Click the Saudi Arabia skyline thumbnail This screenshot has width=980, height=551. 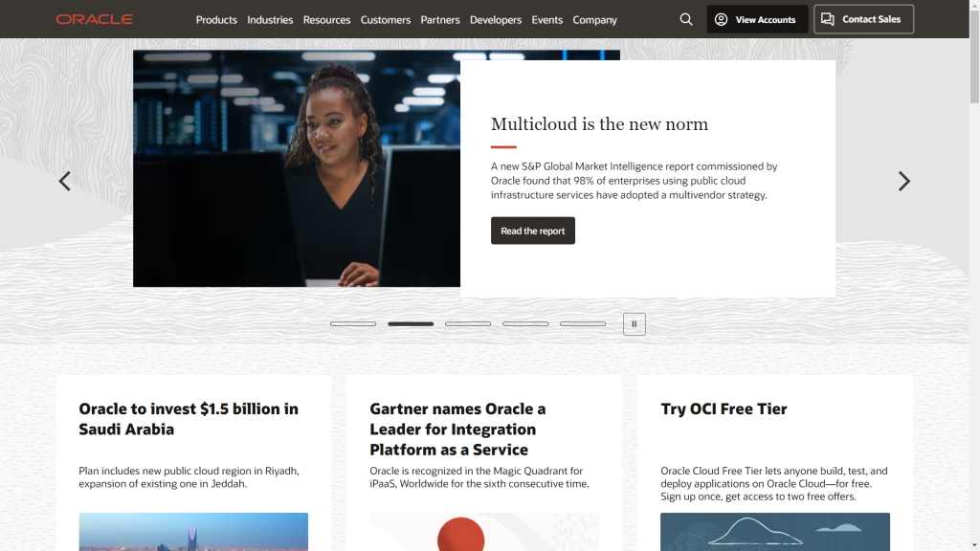[x=193, y=532]
